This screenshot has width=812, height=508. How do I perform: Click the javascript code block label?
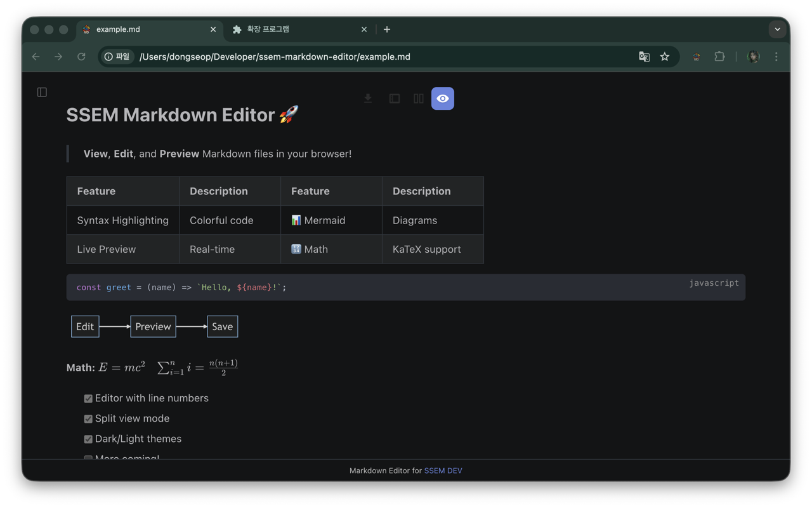point(714,283)
